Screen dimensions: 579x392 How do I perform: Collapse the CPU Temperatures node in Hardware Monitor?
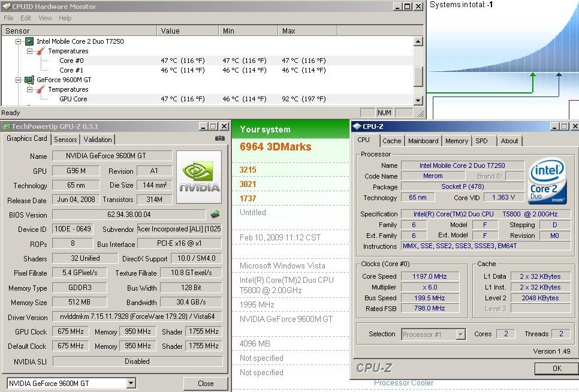pos(29,51)
